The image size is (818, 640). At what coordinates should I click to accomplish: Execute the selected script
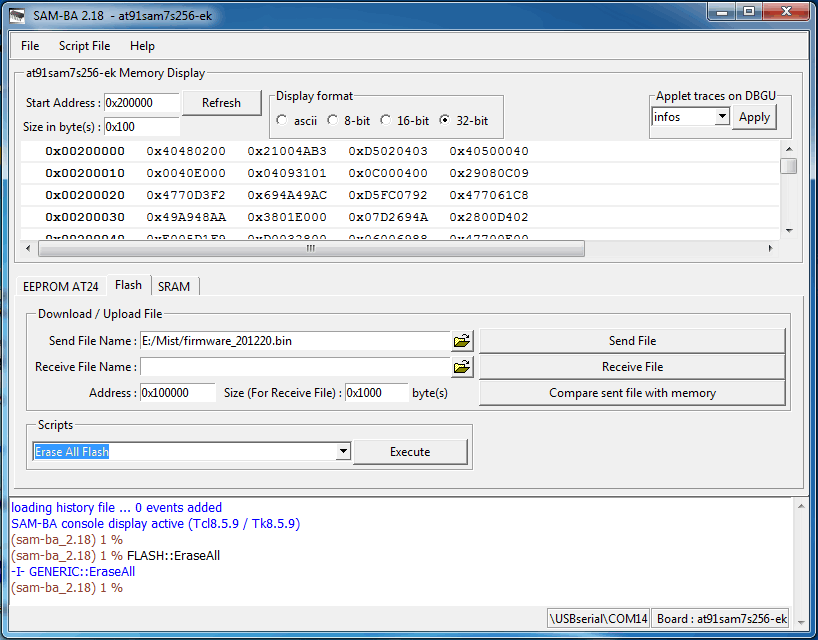pos(410,452)
